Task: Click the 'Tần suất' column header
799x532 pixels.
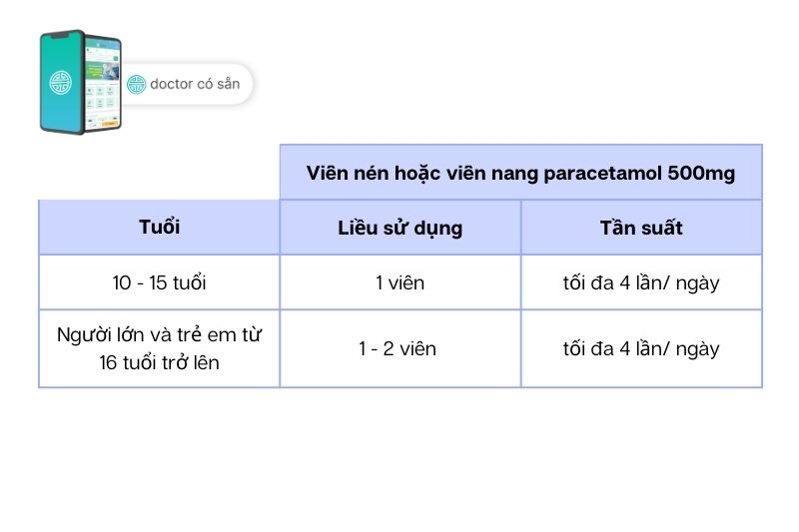Action: click(x=640, y=228)
